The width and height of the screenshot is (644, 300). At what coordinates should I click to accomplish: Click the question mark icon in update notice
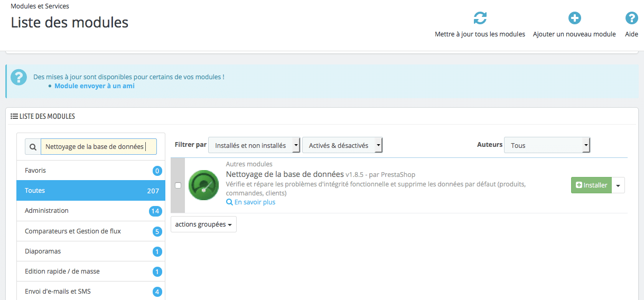pos(18,77)
